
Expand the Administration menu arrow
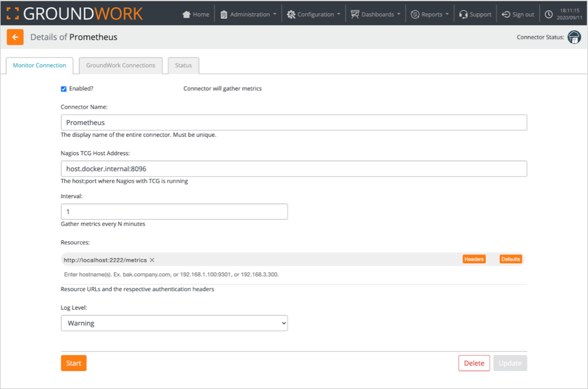274,14
